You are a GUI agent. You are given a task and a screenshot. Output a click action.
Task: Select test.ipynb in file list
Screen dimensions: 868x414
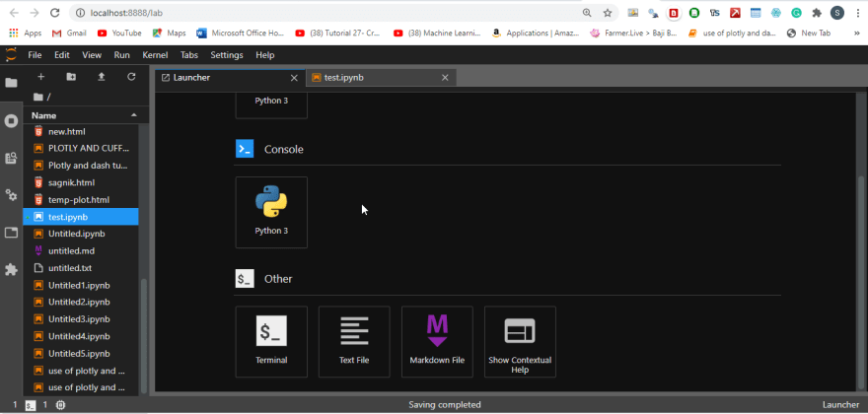(81, 217)
